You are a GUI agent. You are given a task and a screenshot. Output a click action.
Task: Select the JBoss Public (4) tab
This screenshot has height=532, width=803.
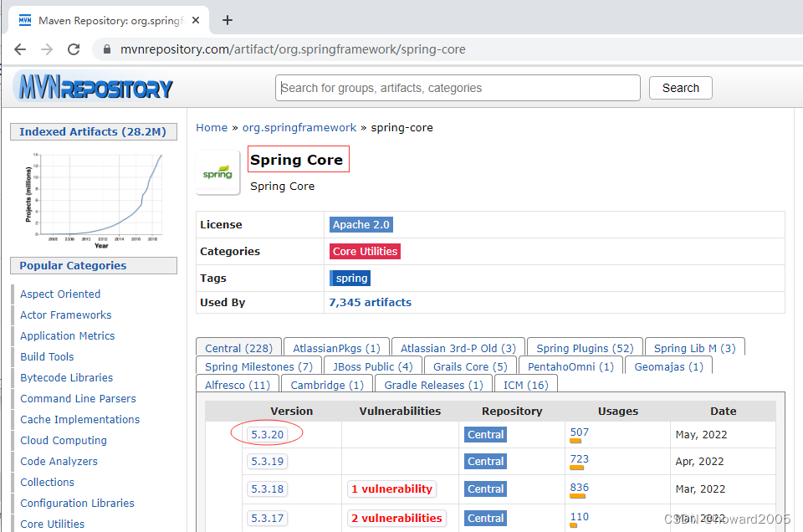click(372, 366)
